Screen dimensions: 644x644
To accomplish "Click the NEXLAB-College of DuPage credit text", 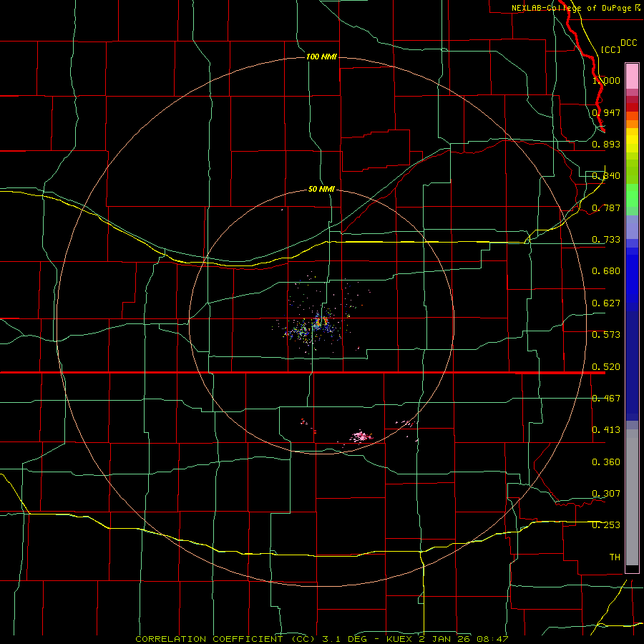I will [x=572, y=8].
